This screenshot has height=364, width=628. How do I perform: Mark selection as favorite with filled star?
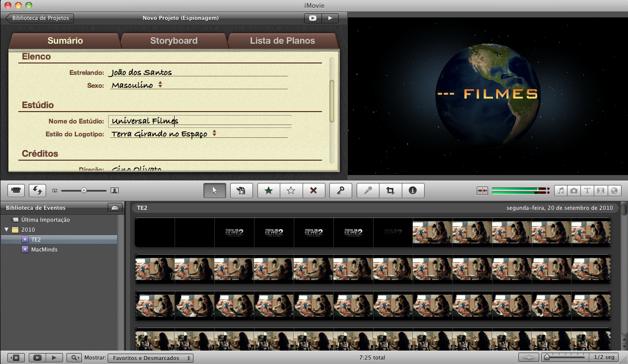(x=269, y=190)
